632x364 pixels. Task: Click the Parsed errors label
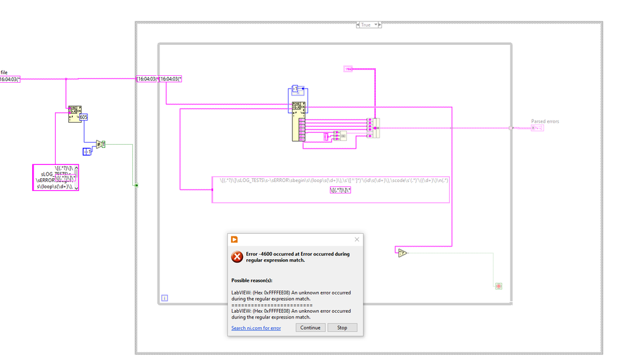coord(545,121)
